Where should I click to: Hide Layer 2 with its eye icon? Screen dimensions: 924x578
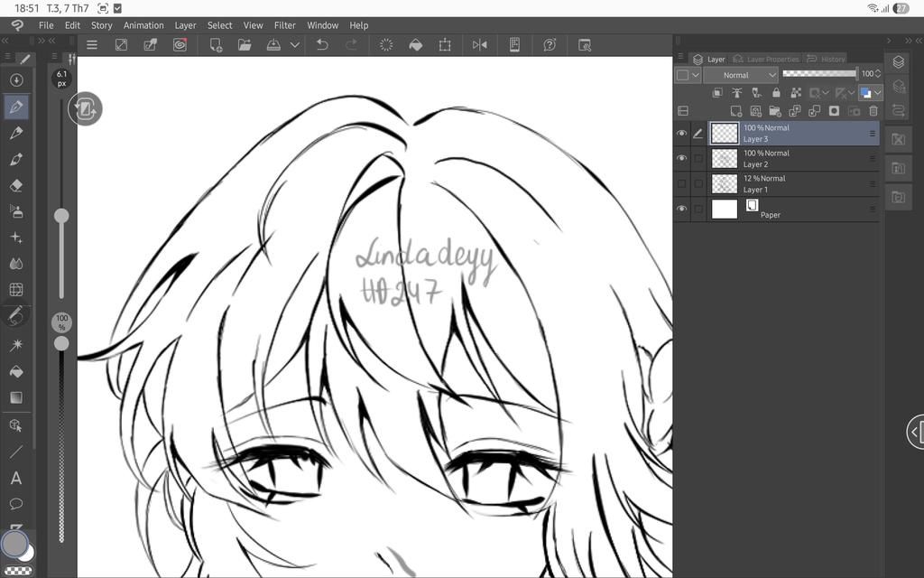tap(682, 159)
